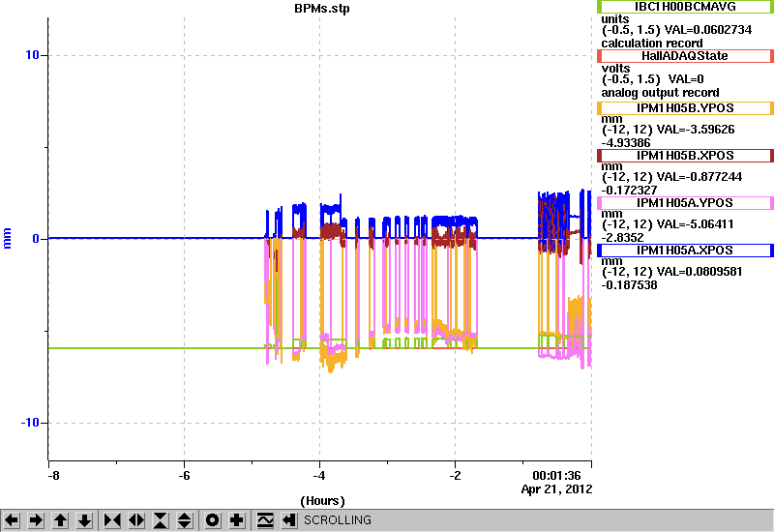
Task: Click the -8 hour tick label
Action: pos(53,476)
